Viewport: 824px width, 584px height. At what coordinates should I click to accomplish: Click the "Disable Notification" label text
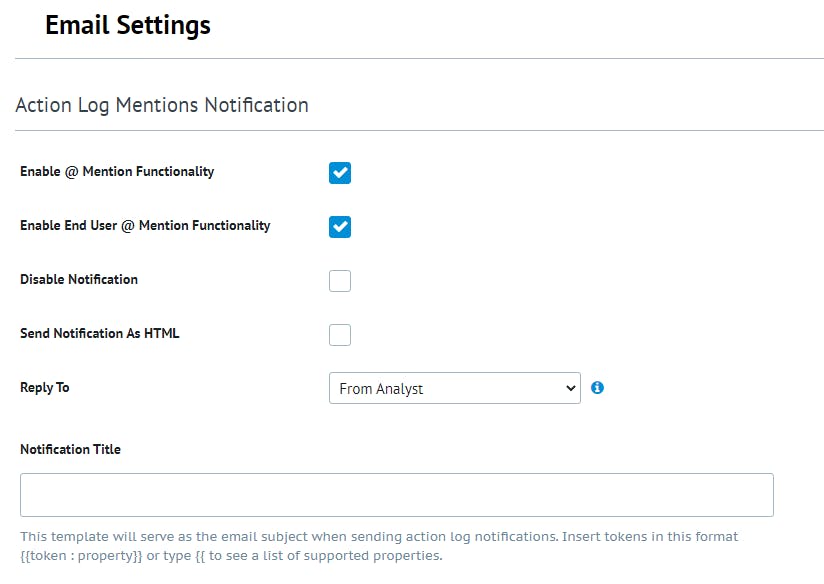tap(79, 280)
